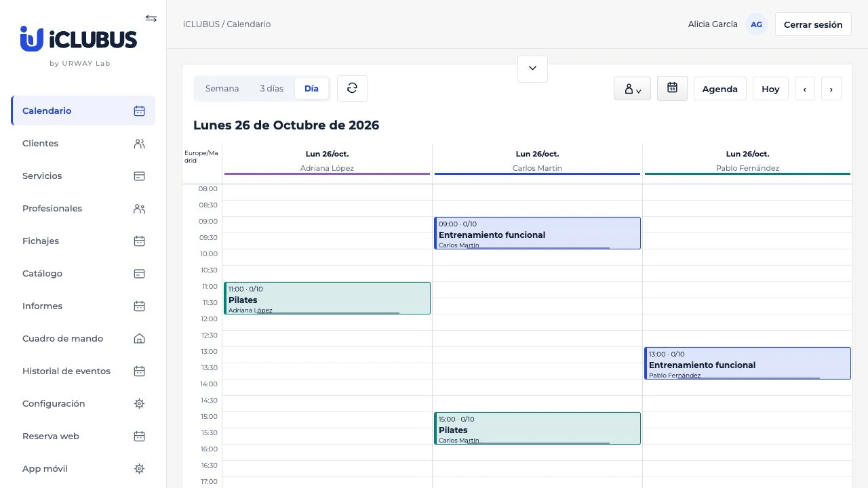Switch calendar view to 3 días
The width and height of the screenshot is (868, 488).
(271, 89)
